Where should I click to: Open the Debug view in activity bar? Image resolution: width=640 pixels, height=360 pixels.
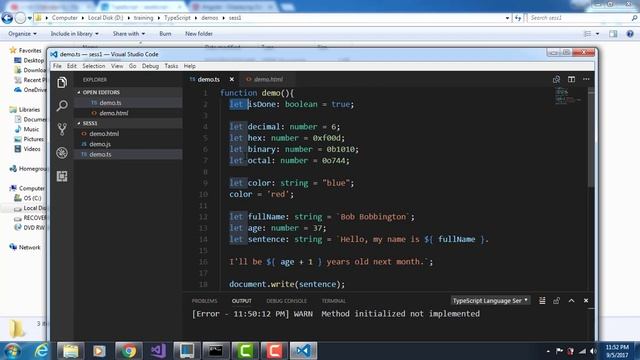pyautogui.click(x=62, y=153)
